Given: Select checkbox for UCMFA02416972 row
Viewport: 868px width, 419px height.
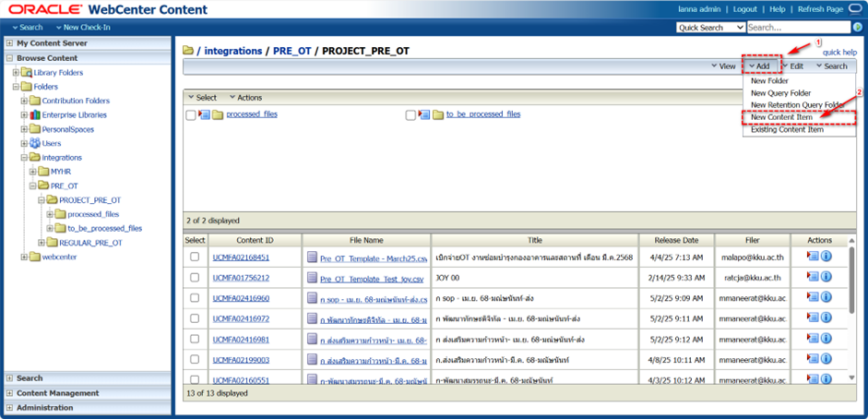Looking at the screenshot, I should click(x=195, y=319).
